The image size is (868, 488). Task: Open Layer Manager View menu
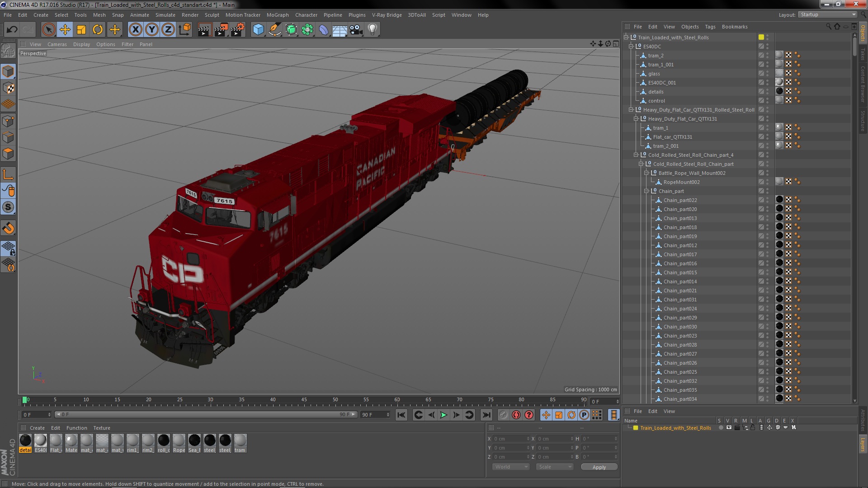(x=669, y=411)
